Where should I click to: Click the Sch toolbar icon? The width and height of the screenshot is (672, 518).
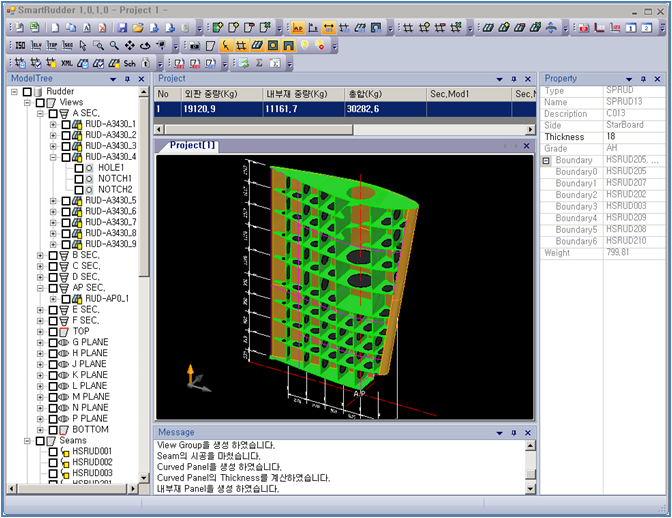(x=129, y=63)
